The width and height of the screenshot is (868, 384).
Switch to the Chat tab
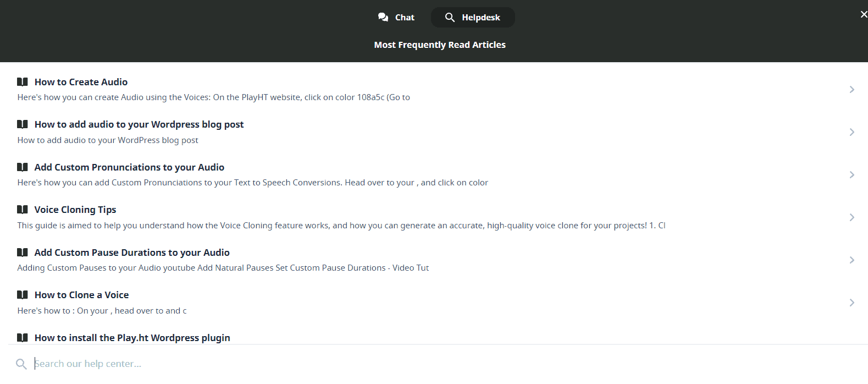point(396,18)
